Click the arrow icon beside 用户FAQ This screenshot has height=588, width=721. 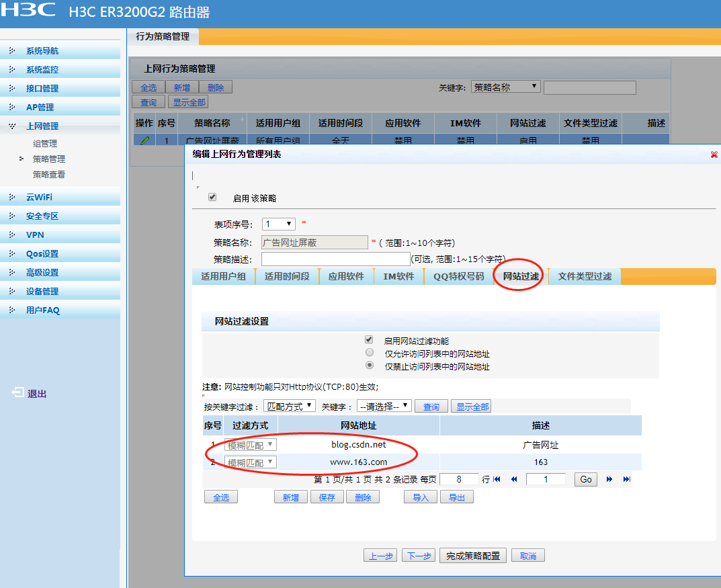pos(12,310)
